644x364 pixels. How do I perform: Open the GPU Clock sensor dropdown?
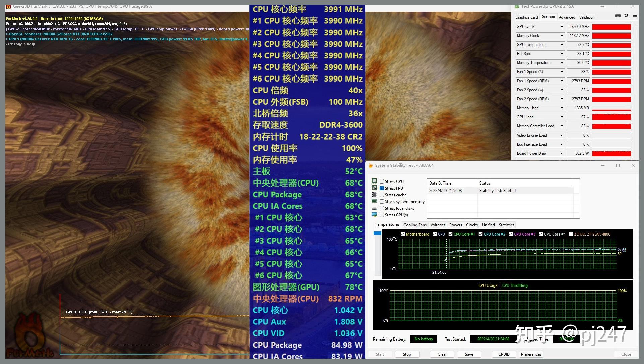[562, 27]
